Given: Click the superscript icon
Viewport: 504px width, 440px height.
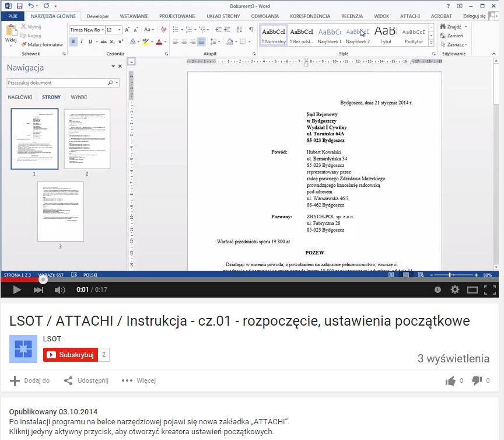Looking at the screenshot, I should (x=121, y=41).
